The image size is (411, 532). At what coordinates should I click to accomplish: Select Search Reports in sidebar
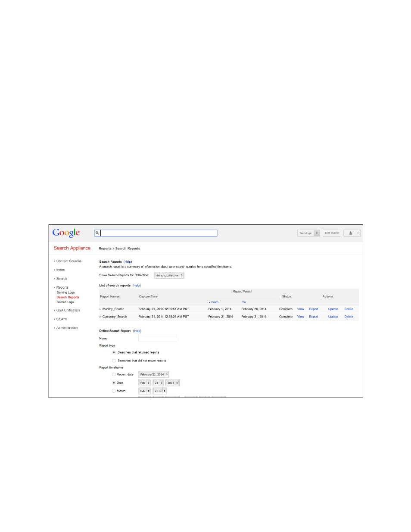click(x=68, y=297)
